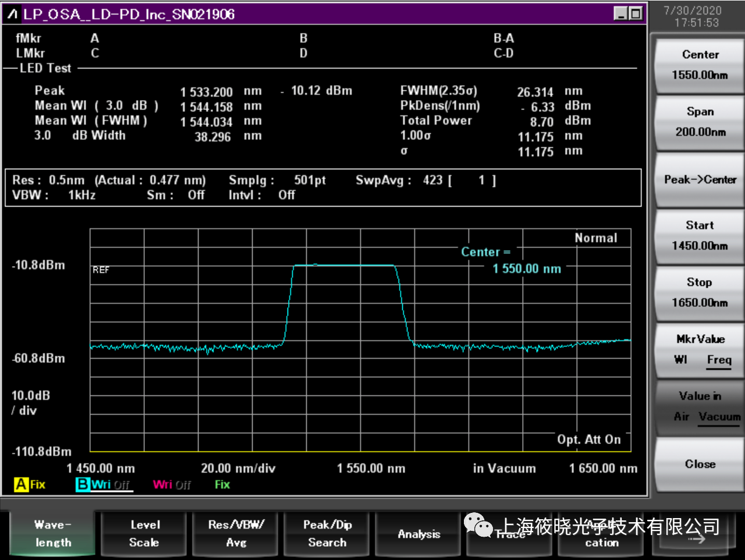Open Res/VBW/Avg settings menu

(x=236, y=533)
